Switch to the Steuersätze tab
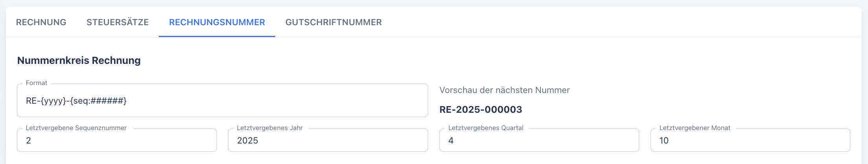 (118, 22)
